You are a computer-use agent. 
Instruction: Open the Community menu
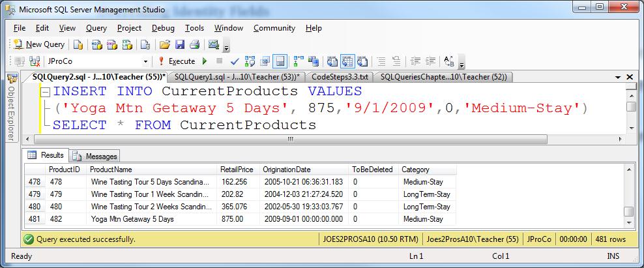coord(274,28)
